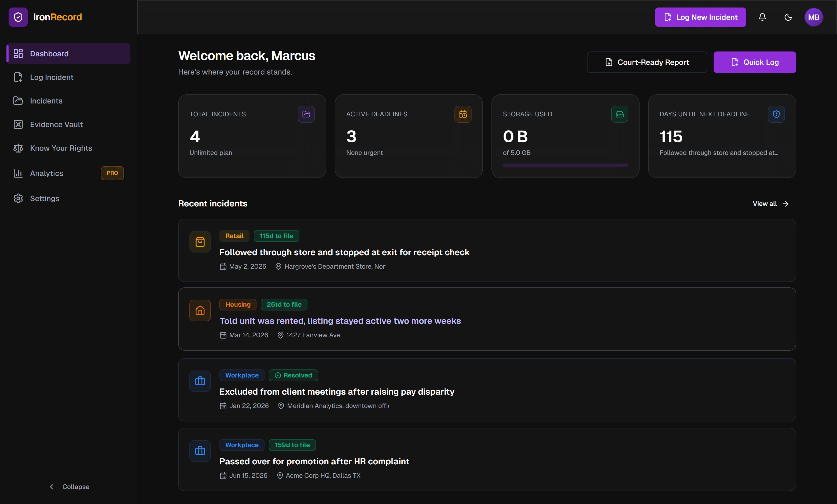Click the Dashboard grid icon

coord(18,54)
